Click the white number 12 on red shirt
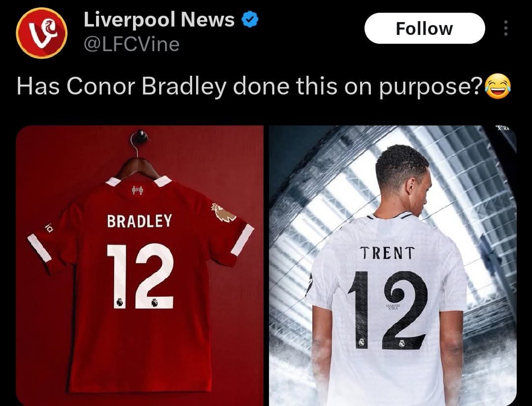This screenshot has width=532, height=406. coord(140,276)
